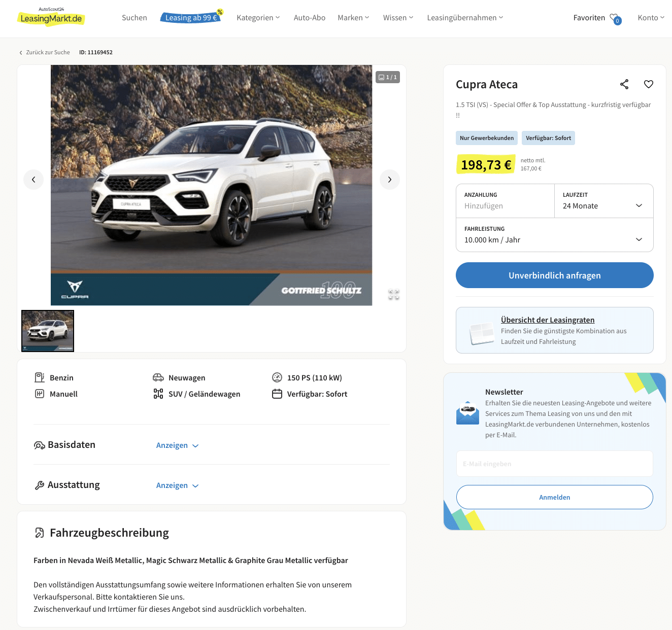
Task: Click the Neuwagen car icon
Action: coord(158,377)
